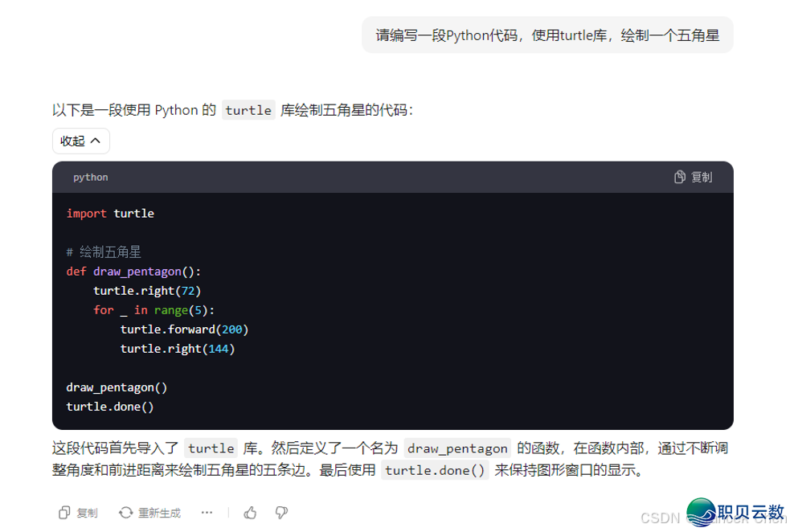The image size is (790, 532).
Task: Click the thumbs down icon
Action: 281,513
